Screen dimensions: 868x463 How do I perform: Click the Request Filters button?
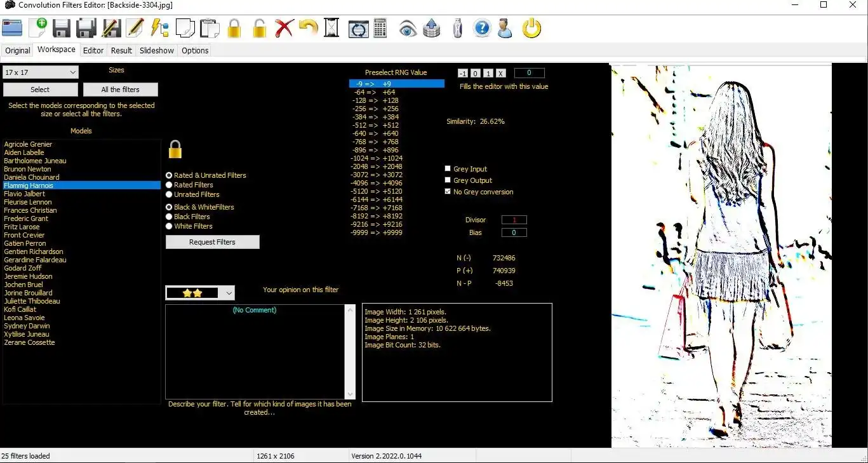tap(213, 242)
